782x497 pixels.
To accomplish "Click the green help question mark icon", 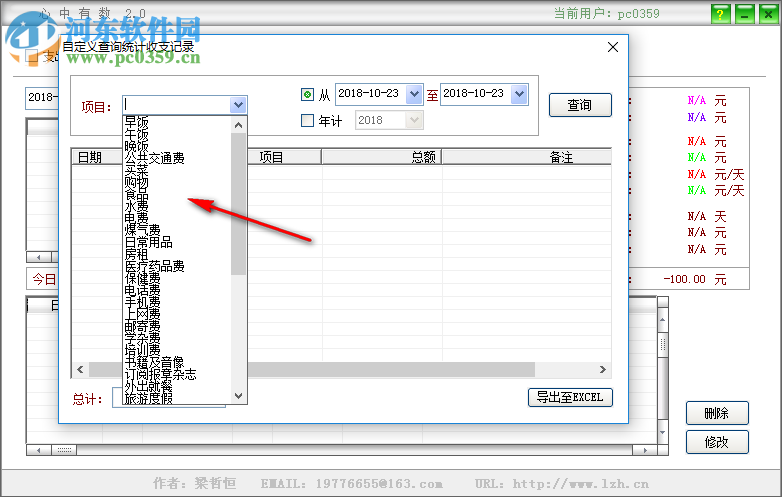I will pos(720,14).
